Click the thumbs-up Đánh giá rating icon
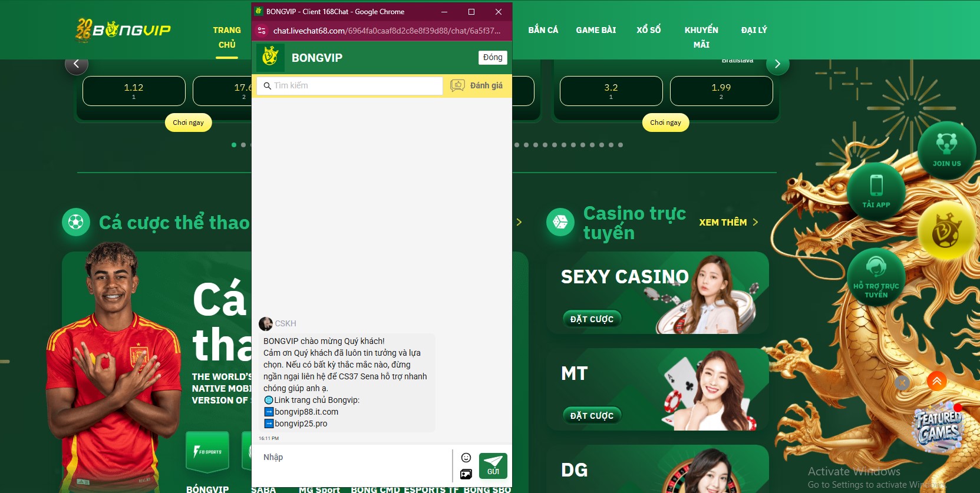The width and height of the screenshot is (980, 493). click(x=457, y=85)
